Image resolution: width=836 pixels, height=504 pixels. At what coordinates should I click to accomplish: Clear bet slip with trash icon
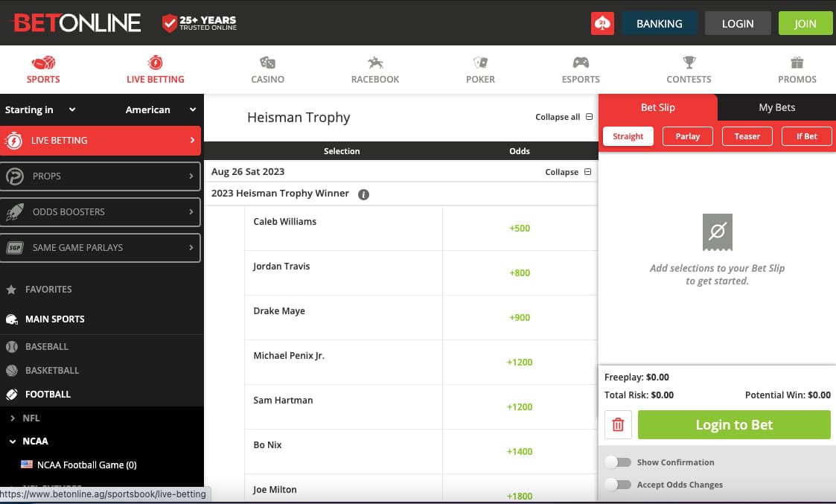[618, 424]
